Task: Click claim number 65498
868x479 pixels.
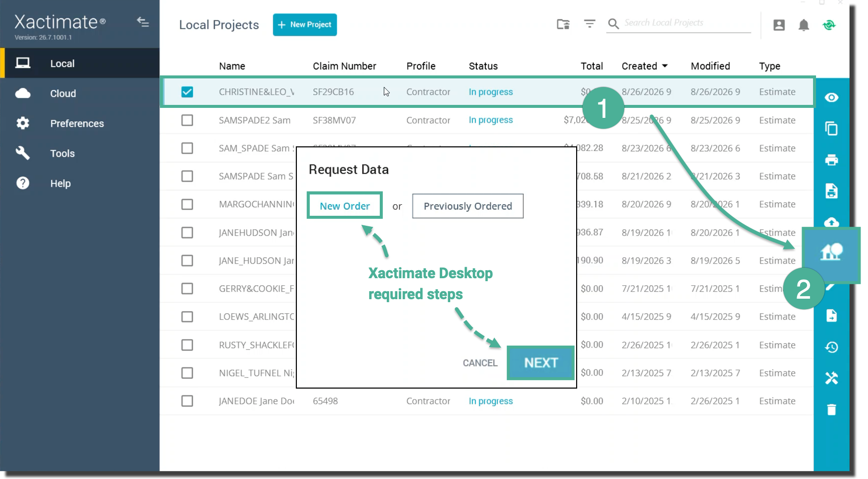Action: pos(325,401)
